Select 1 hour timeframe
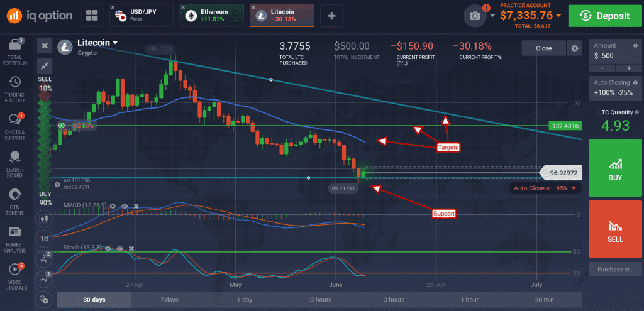Screen dimensions: 644x311 pyautogui.click(x=469, y=300)
